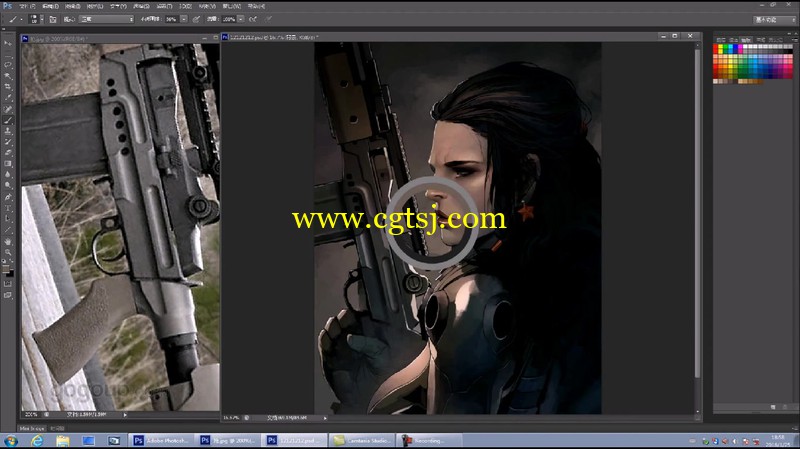Select the Healing Brush tool
Image resolution: width=800 pixels, height=449 pixels.
coord(8,109)
